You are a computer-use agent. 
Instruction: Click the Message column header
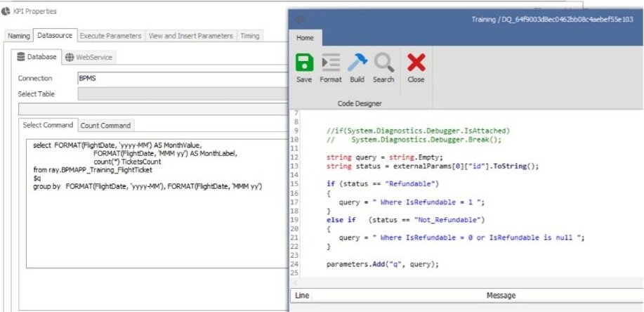pos(501,296)
